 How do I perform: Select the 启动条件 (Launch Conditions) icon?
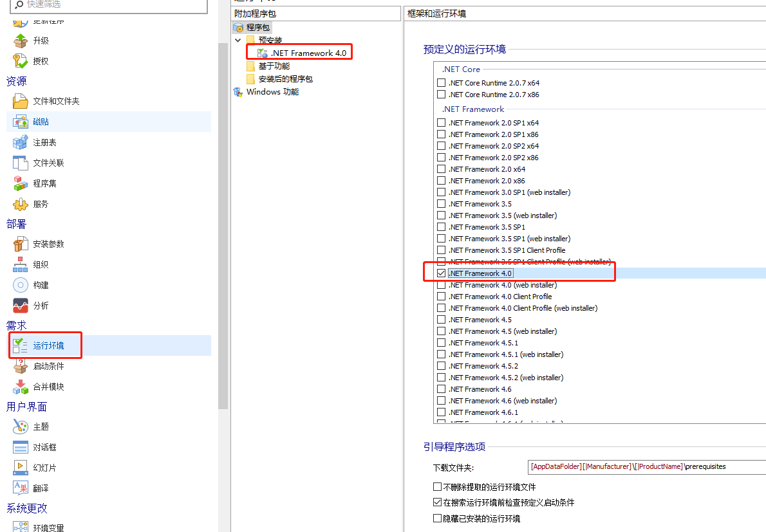(x=21, y=366)
